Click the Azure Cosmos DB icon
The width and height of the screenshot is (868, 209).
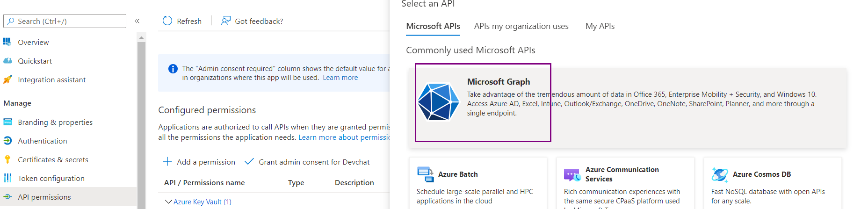tap(720, 174)
